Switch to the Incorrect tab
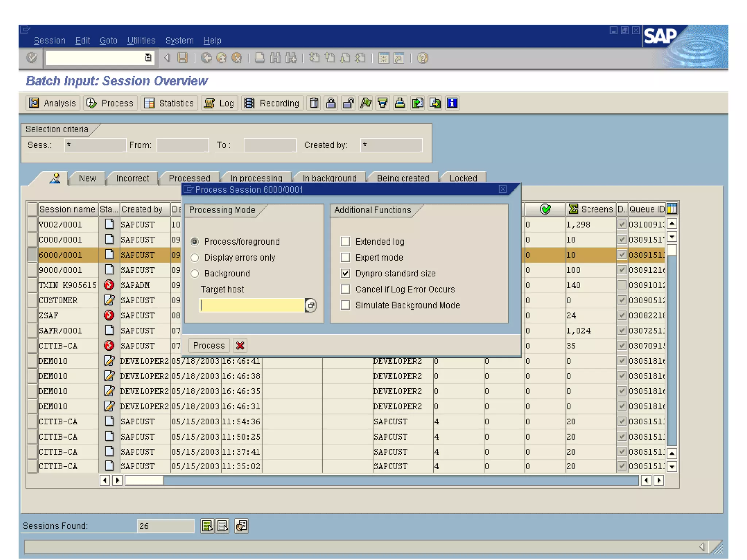Viewport: 747px width, 560px height. point(132,178)
